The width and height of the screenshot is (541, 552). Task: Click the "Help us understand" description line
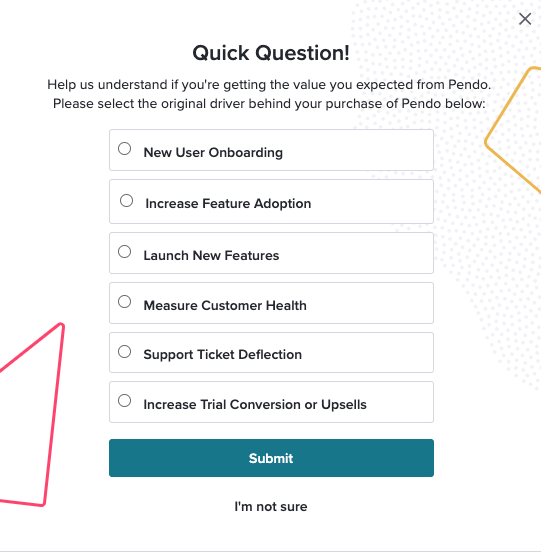point(269,85)
